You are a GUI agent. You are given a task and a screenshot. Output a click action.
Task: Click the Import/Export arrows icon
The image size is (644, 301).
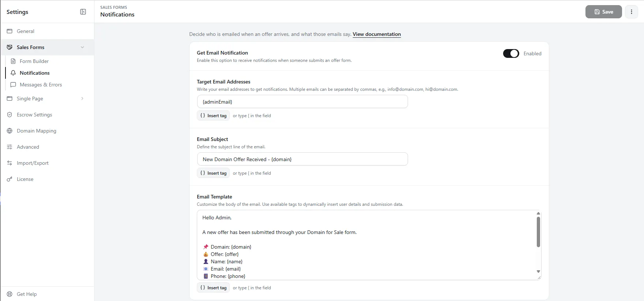click(10, 163)
